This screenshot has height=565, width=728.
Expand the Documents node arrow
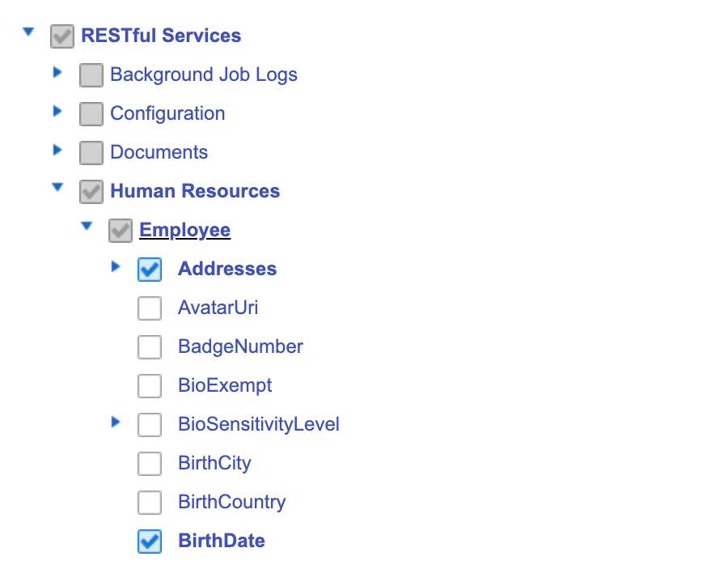coord(57,150)
